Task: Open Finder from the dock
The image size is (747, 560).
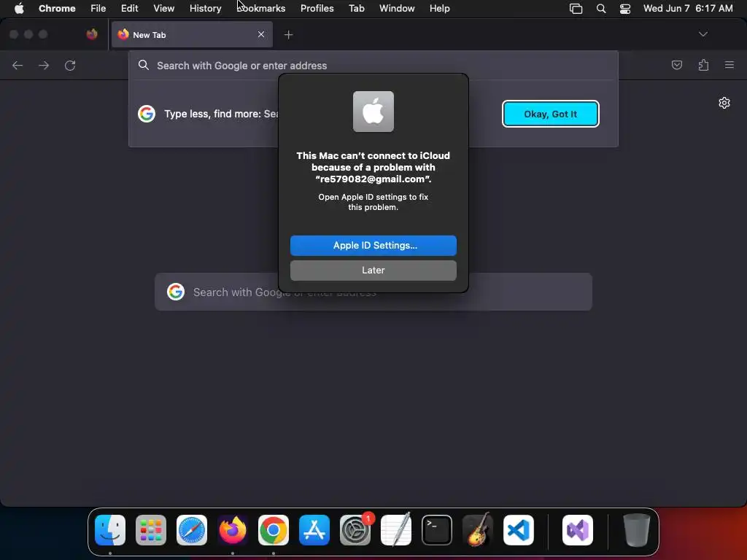Action: click(x=110, y=530)
